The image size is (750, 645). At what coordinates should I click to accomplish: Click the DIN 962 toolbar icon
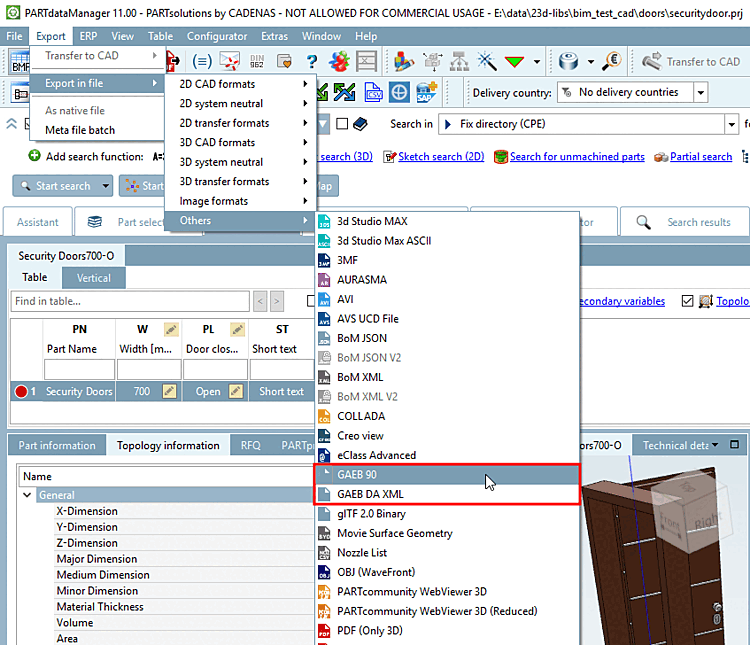[x=257, y=61]
